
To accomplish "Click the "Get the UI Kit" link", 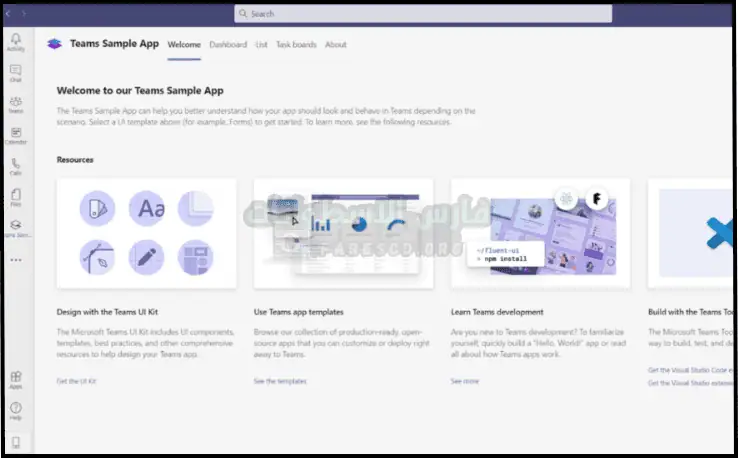I will pyautogui.click(x=77, y=381).
